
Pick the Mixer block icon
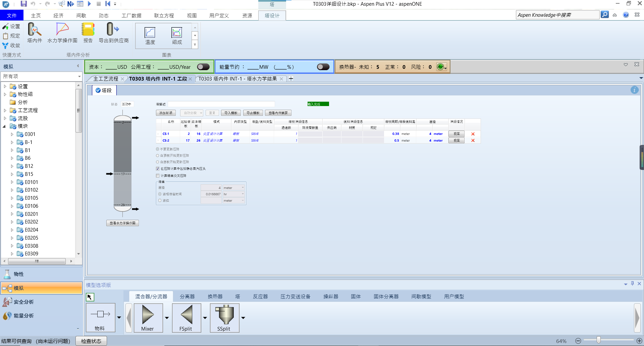148,318
